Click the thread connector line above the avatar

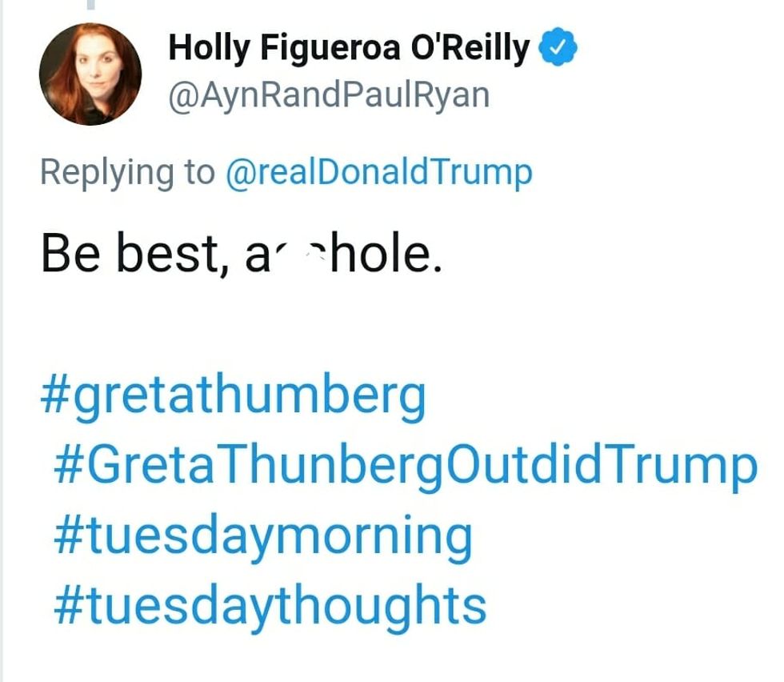(x=90, y=5)
